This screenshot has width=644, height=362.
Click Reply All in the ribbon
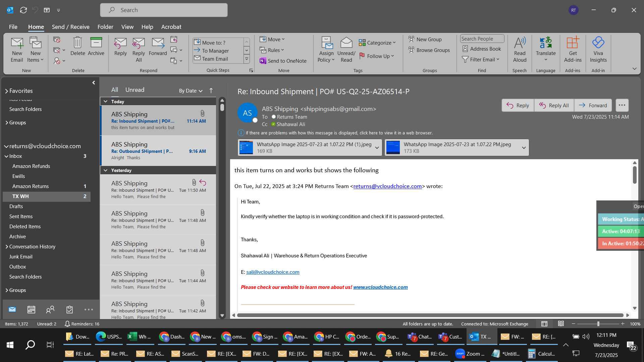tap(139, 50)
